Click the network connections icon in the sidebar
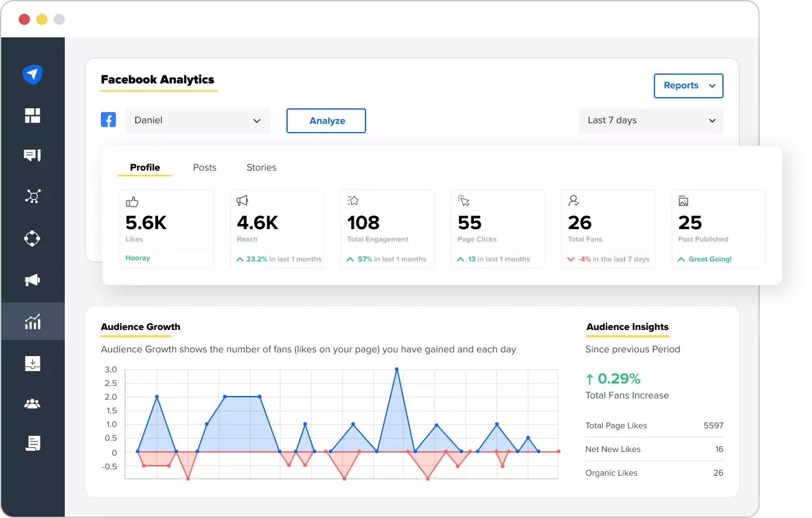The image size is (812, 518). pos(32,197)
